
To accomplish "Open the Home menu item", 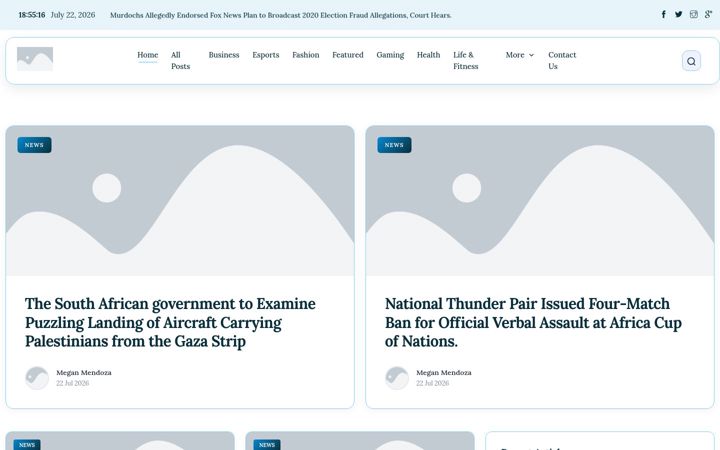I will pyautogui.click(x=147, y=55).
